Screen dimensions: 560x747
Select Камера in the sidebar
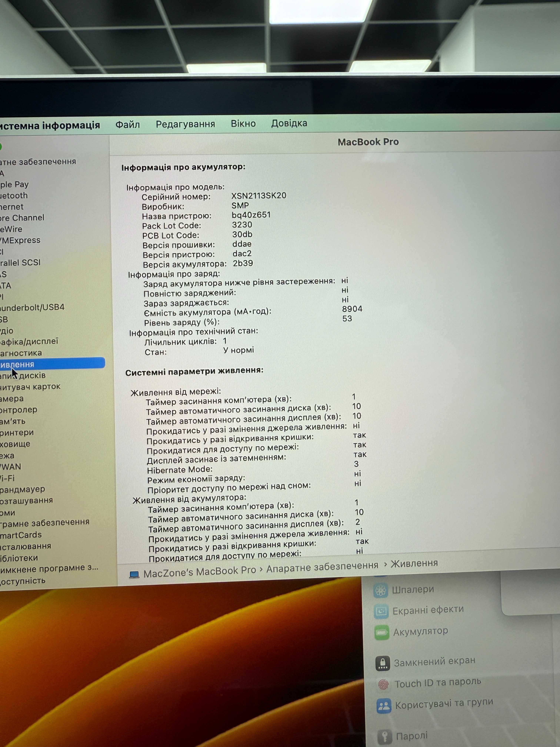click(x=12, y=399)
